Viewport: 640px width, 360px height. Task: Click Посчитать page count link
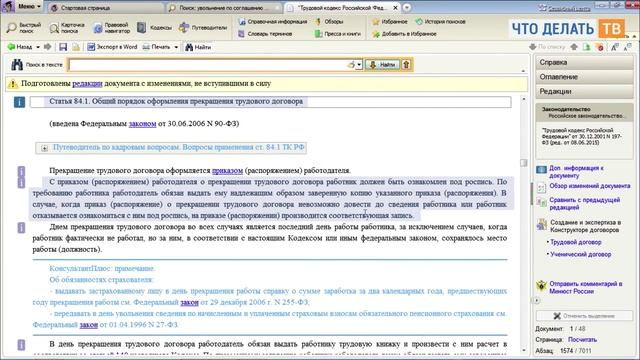click(582, 340)
